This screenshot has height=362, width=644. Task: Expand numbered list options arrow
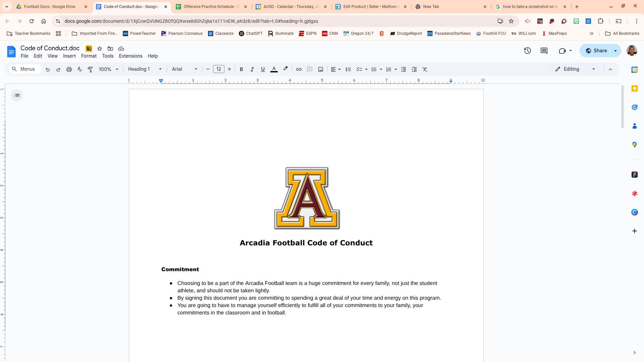[x=396, y=69]
